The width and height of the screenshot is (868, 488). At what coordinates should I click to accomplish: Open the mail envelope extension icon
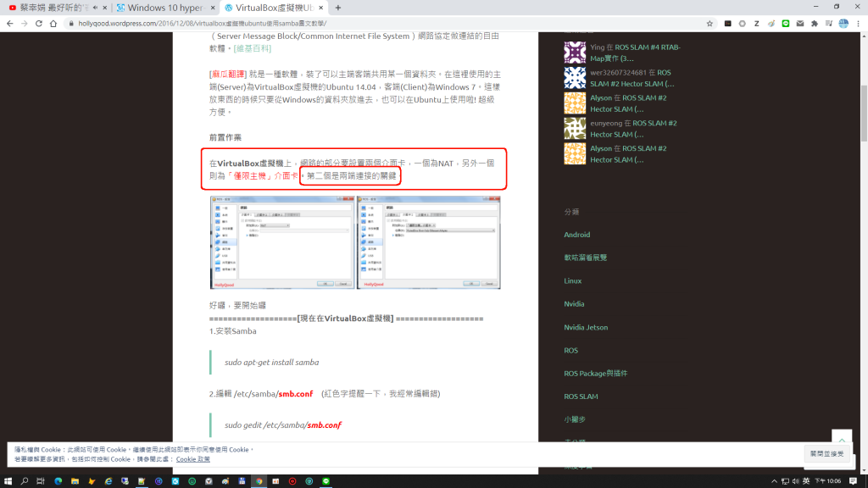point(800,23)
